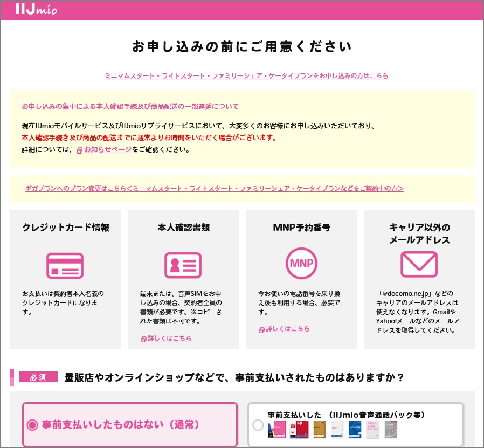Click the ID card icon under 本人確認書類
The height and width of the screenshot is (448, 484).
tap(183, 265)
